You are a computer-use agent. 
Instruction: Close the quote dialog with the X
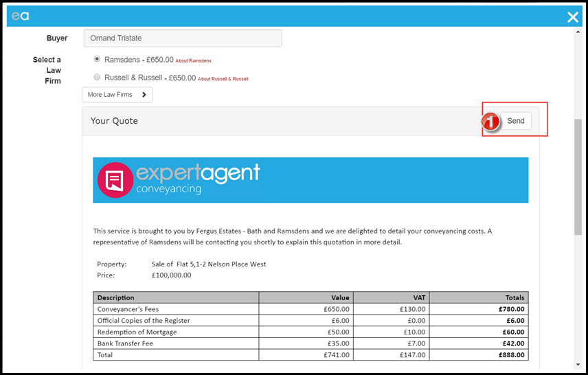573,17
